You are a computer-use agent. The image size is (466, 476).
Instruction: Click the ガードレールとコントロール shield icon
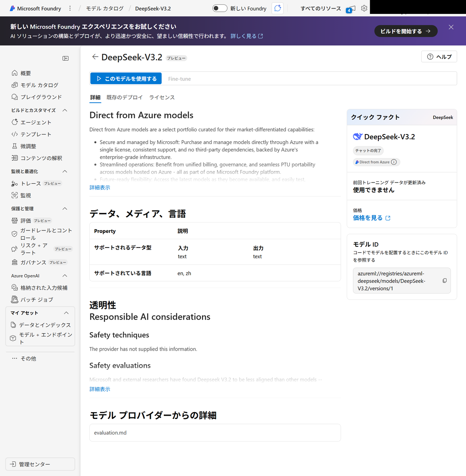[15, 234]
